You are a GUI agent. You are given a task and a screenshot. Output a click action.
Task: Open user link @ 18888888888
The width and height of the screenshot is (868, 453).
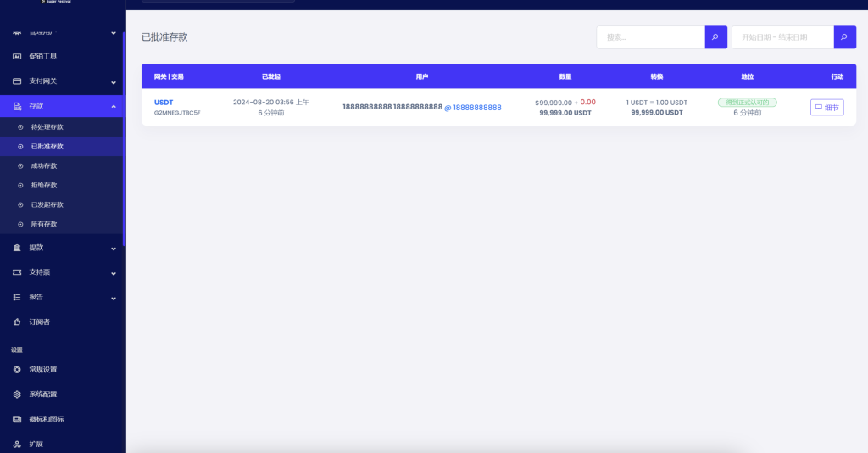473,108
